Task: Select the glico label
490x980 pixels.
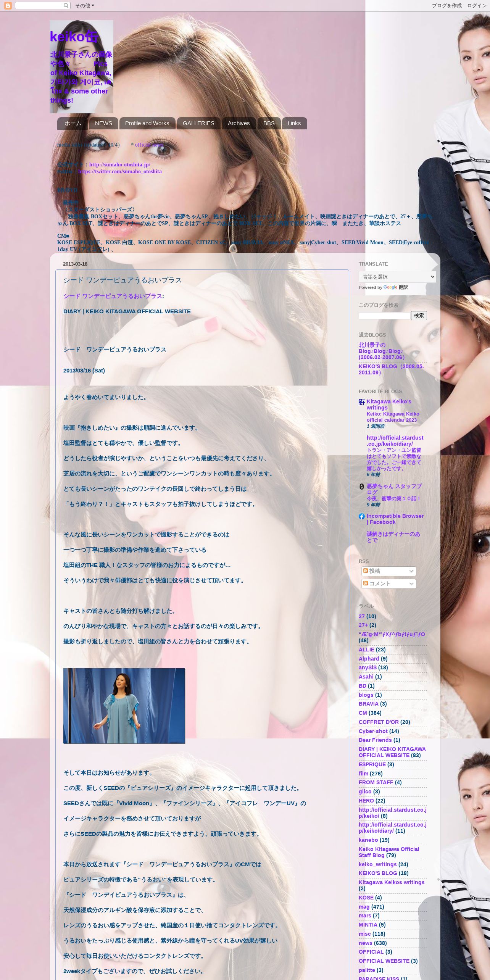Action: click(x=365, y=791)
